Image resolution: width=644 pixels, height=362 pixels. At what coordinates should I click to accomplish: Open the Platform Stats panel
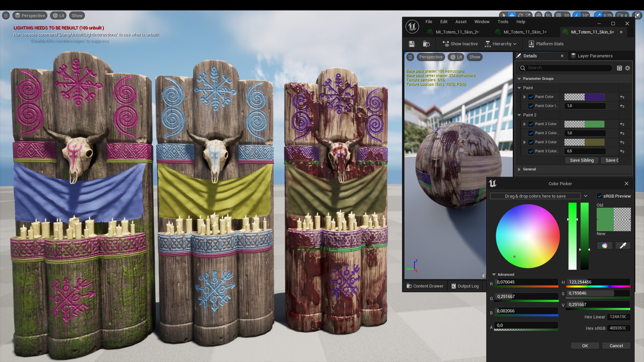tap(546, 44)
